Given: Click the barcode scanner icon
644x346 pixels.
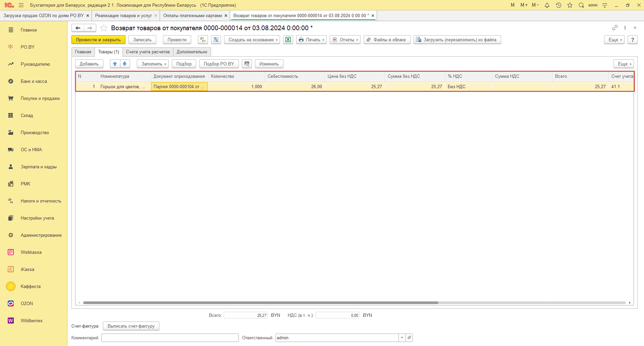Looking at the screenshot, I should coord(247,64).
